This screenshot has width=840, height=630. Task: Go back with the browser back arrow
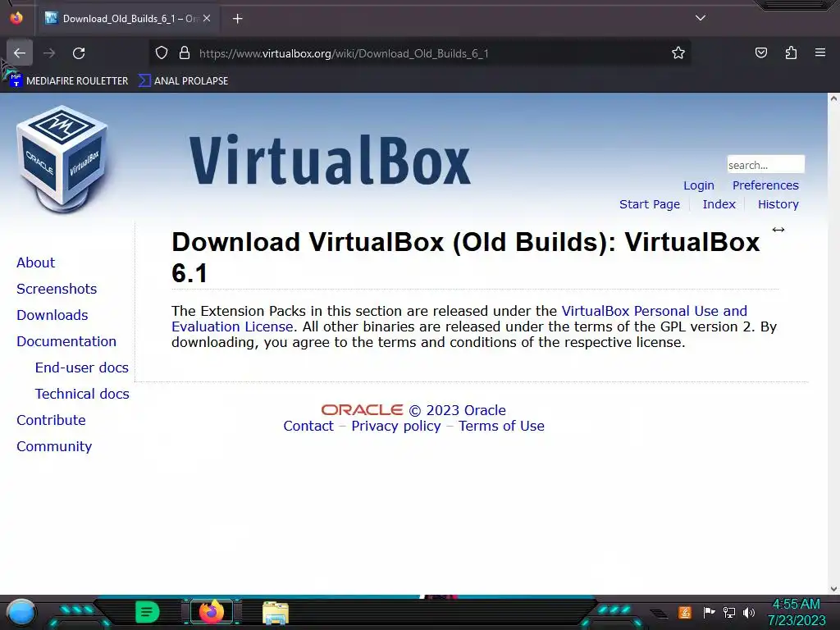pyautogui.click(x=20, y=53)
